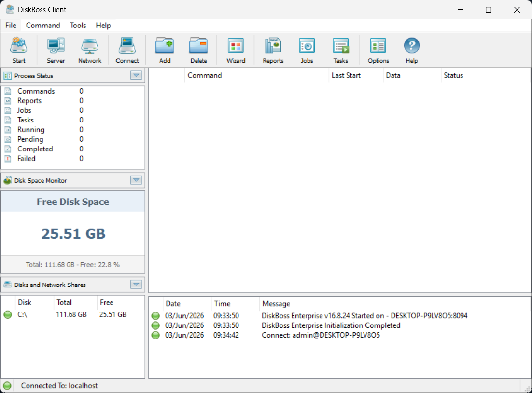Image resolution: width=532 pixels, height=393 pixels.
Task: Click the green connection indicator in status bar
Action: pos(7,386)
